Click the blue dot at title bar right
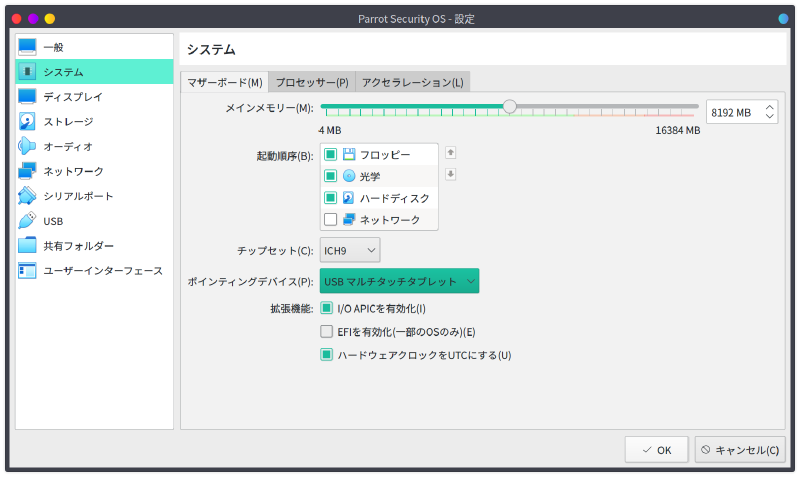The image size is (800, 477). tap(783, 19)
